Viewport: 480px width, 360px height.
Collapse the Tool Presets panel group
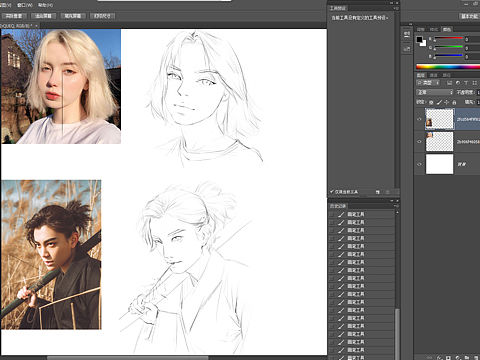(x=392, y=3)
